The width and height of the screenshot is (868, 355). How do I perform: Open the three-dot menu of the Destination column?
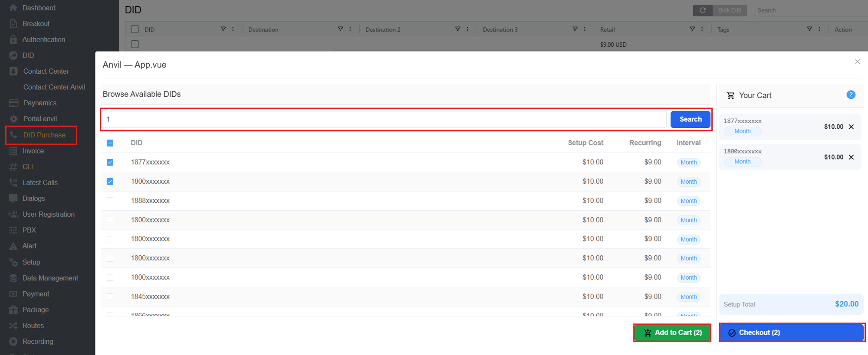(x=350, y=29)
